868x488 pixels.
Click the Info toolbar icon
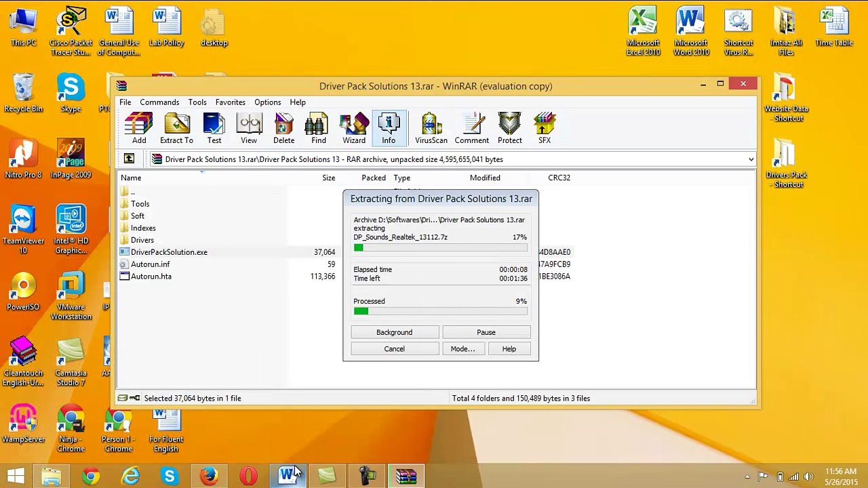click(389, 129)
